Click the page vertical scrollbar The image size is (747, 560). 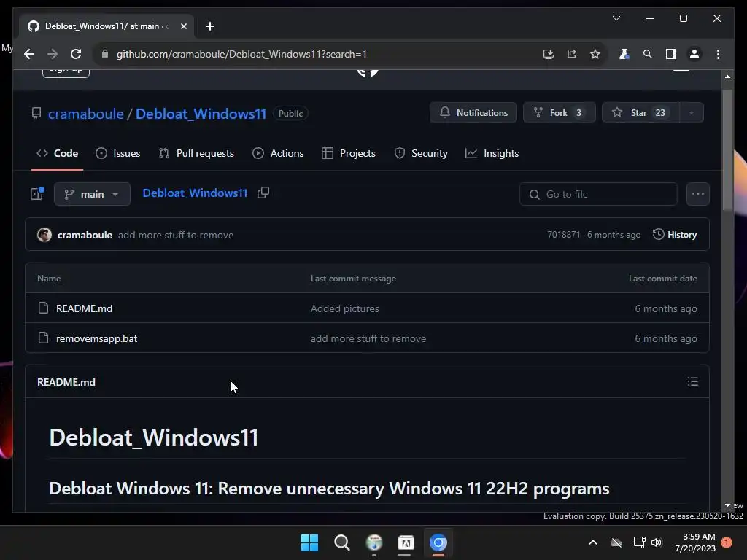pyautogui.click(x=727, y=149)
